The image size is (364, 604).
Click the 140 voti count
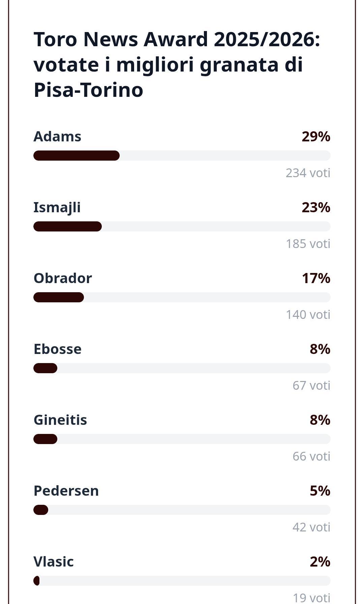click(308, 314)
